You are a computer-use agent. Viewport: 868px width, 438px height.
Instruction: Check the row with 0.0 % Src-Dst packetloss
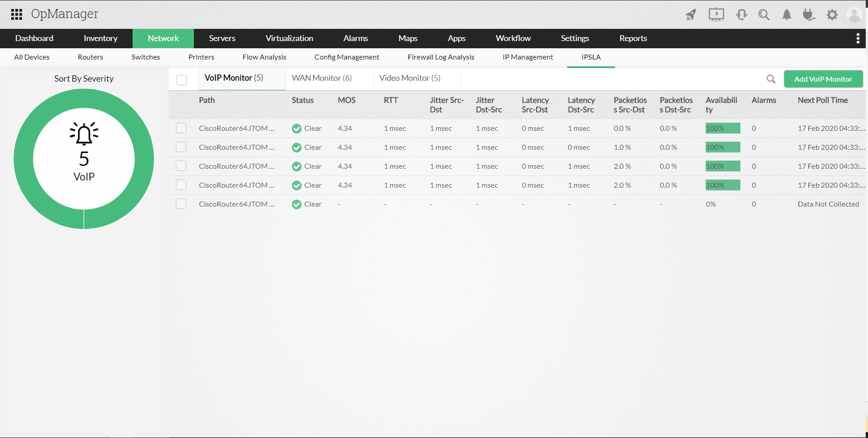181,128
